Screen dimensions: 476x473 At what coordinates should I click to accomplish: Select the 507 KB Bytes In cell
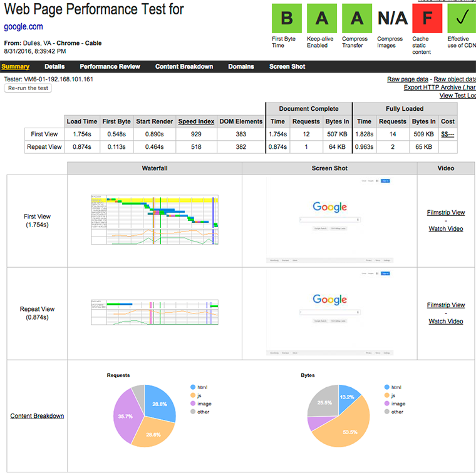(337, 134)
